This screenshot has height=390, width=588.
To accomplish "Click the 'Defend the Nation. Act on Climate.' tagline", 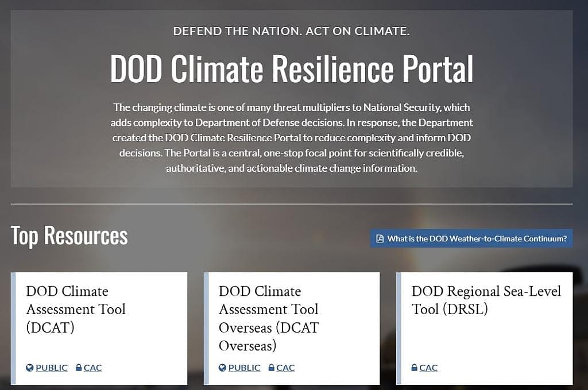I will pyautogui.click(x=291, y=31).
